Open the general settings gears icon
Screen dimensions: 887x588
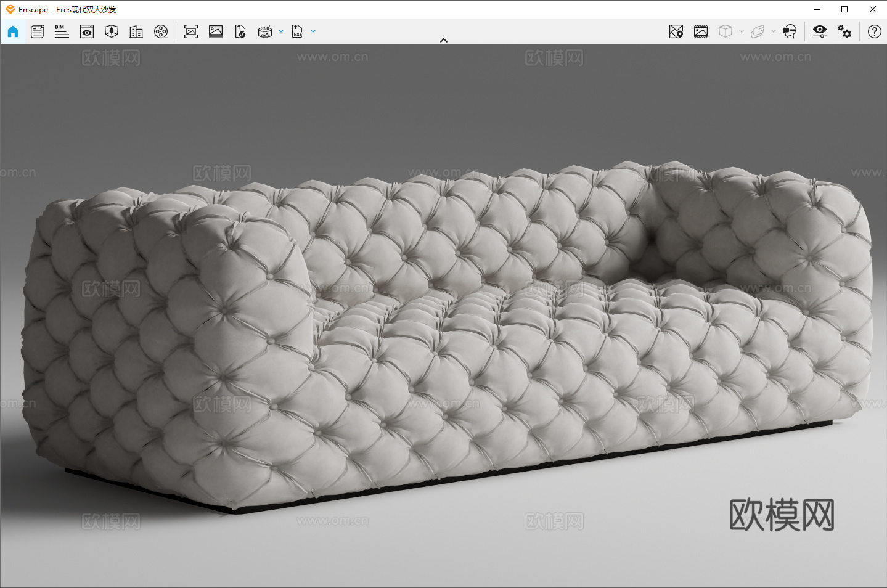[x=844, y=31]
